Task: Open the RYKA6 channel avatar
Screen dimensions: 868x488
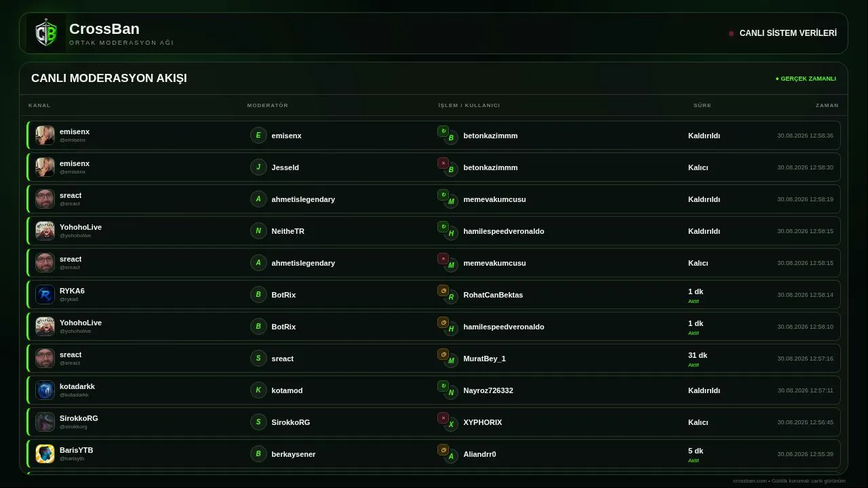Action: pyautogui.click(x=45, y=295)
